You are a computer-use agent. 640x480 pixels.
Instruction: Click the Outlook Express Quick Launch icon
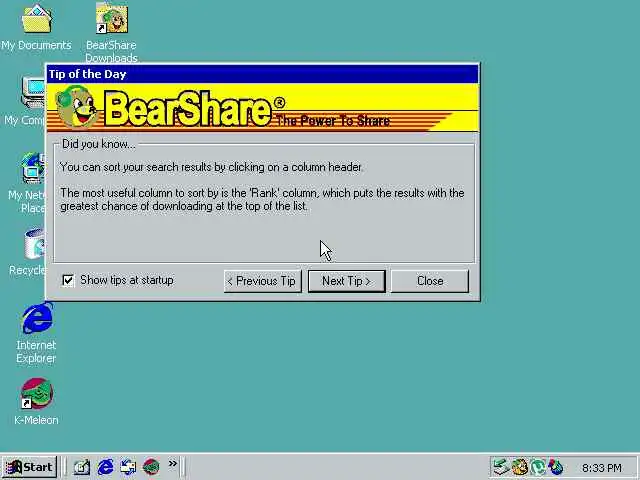(128, 467)
